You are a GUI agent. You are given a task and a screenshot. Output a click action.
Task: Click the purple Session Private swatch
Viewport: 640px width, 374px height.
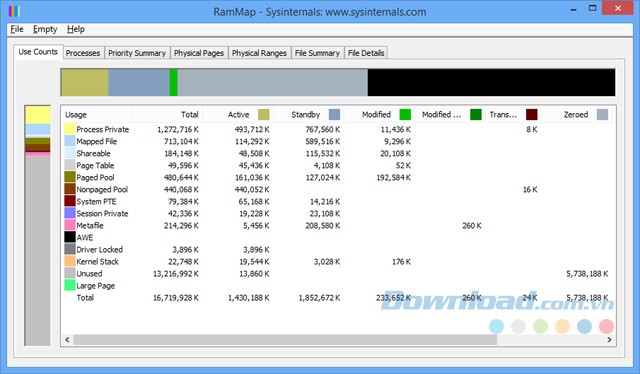click(70, 213)
